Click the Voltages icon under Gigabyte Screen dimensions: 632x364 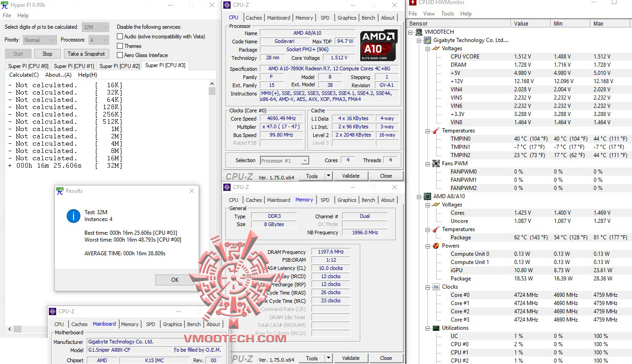coord(436,48)
